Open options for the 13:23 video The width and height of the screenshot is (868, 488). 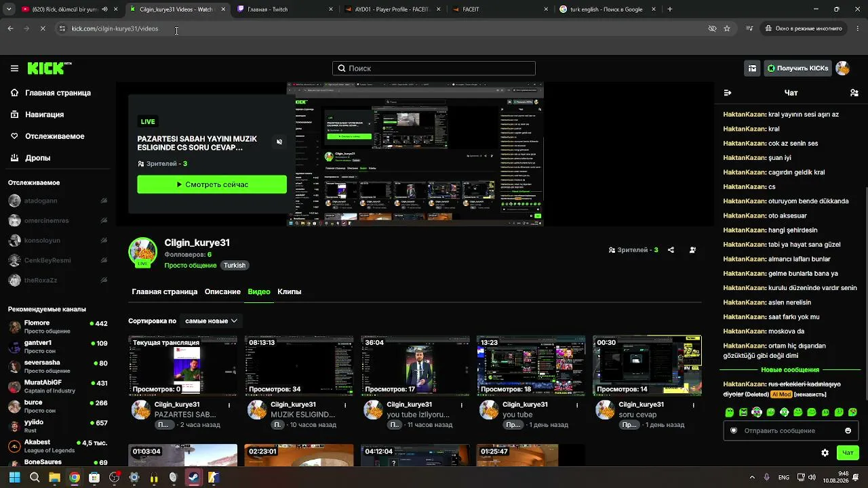[x=577, y=405]
